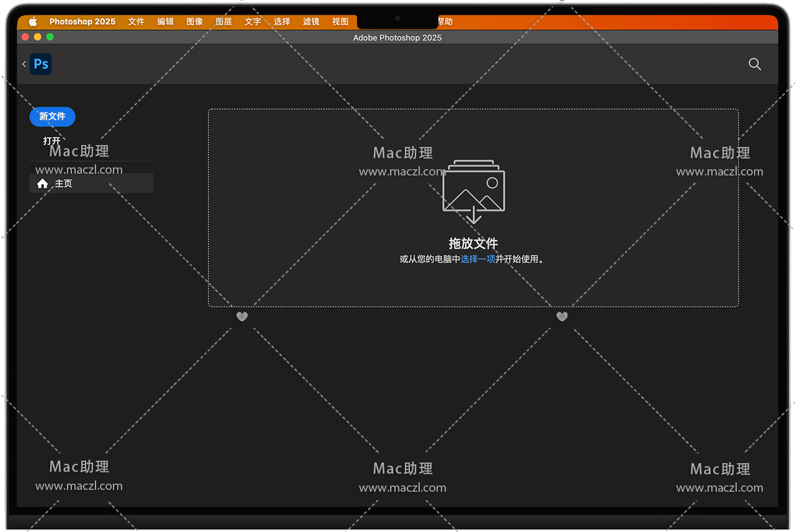Open the 滤镜 menu
The image size is (795, 532).
click(311, 22)
